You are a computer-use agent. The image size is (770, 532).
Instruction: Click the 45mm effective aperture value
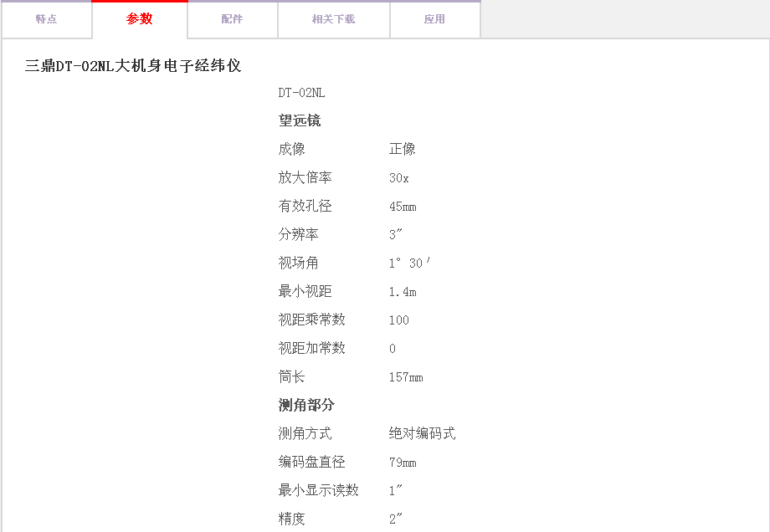pyautogui.click(x=403, y=207)
